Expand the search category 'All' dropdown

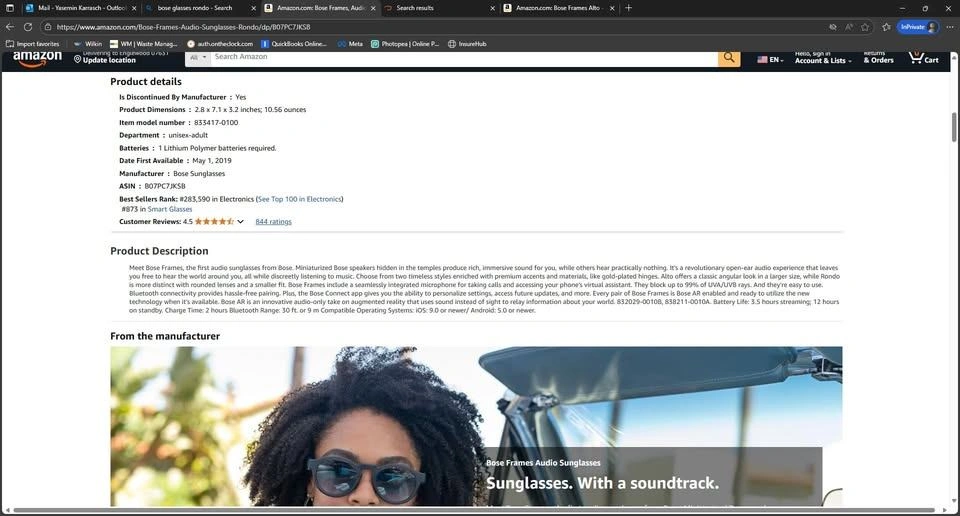click(x=198, y=57)
